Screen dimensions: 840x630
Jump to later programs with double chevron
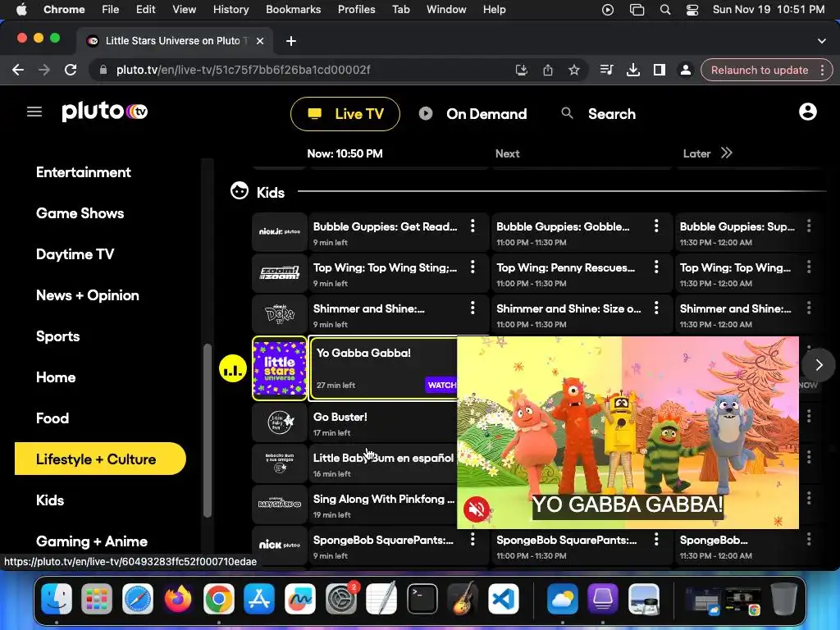pyautogui.click(x=726, y=153)
